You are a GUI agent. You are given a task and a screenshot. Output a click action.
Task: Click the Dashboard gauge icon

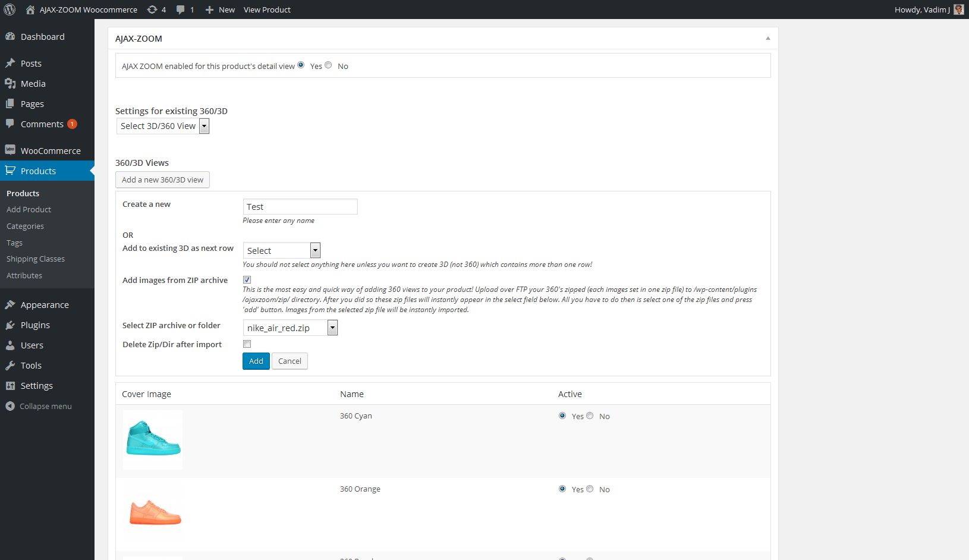[10, 36]
